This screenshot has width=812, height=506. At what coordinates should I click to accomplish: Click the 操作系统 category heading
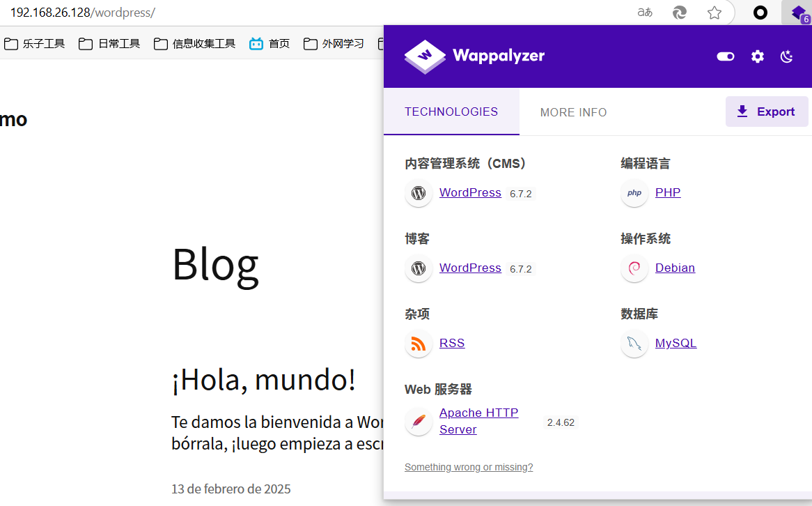(x=646, y=239)
